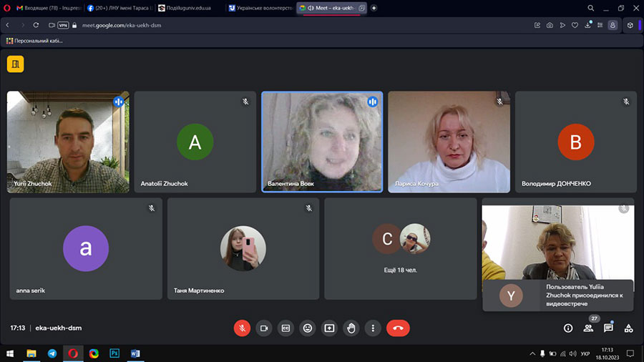Open the Opera profile account icon

click(x=613, y=25)
